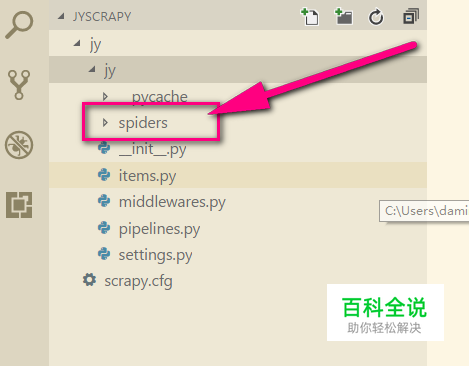Click the Python icon beside pipelines.py

point(104,228)
